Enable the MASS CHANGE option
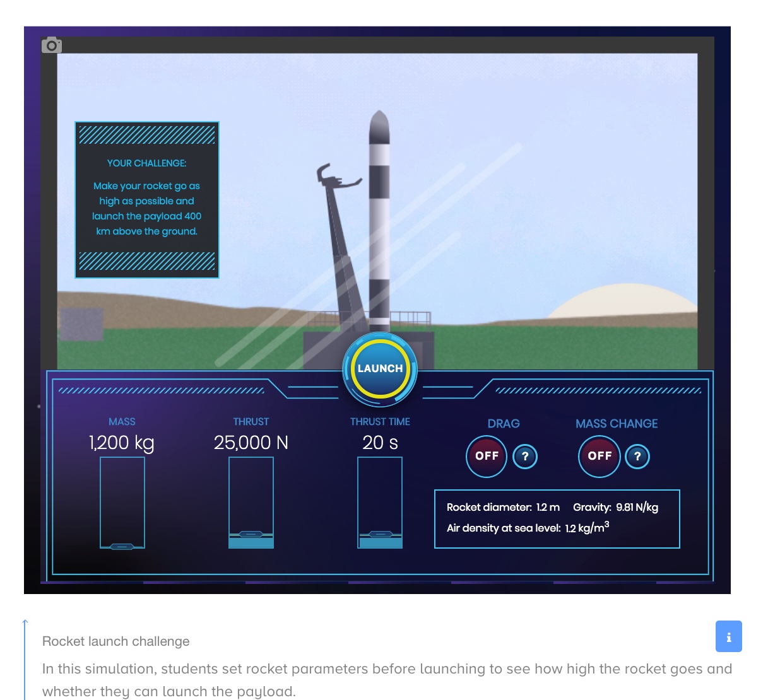780x700 pixels. coord(598,456)
